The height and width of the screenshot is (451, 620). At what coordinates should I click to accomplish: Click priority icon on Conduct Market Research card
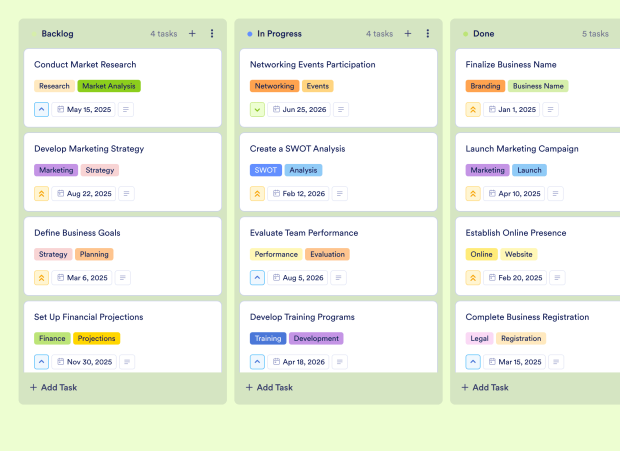click(41, 110)
